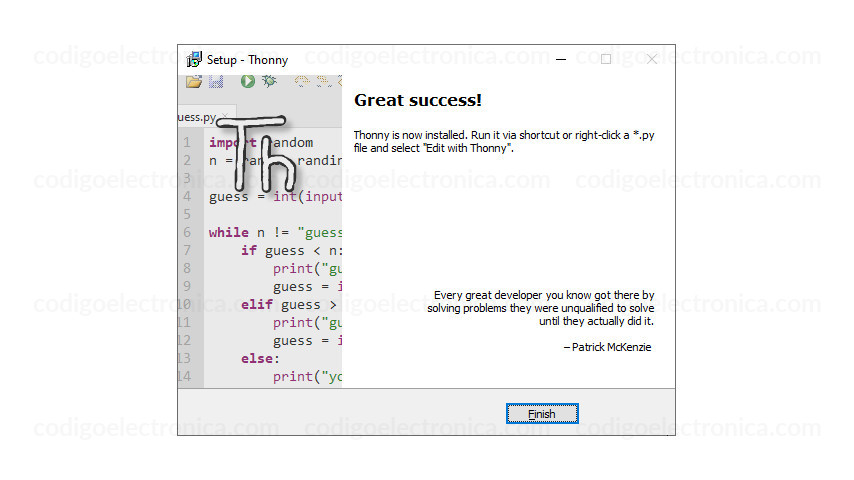The width and height of the screenshot is (854, 480).
Task: Close the Setup - Thonny window
Action: (651, 59)
